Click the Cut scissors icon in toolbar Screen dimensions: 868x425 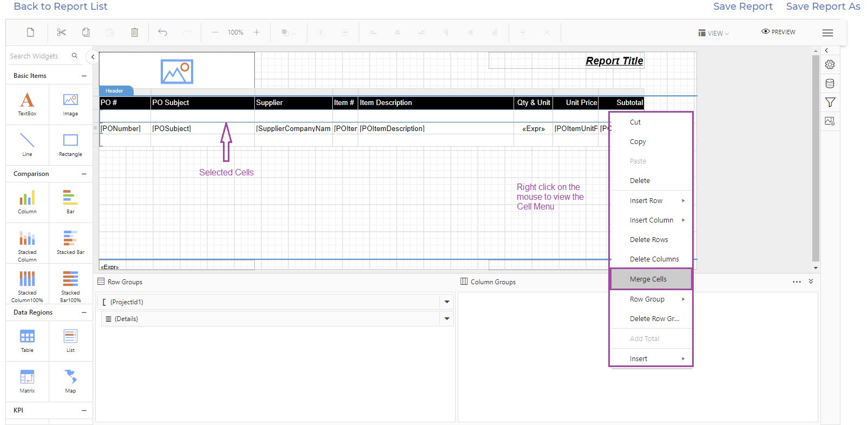(x=61, y=32)
